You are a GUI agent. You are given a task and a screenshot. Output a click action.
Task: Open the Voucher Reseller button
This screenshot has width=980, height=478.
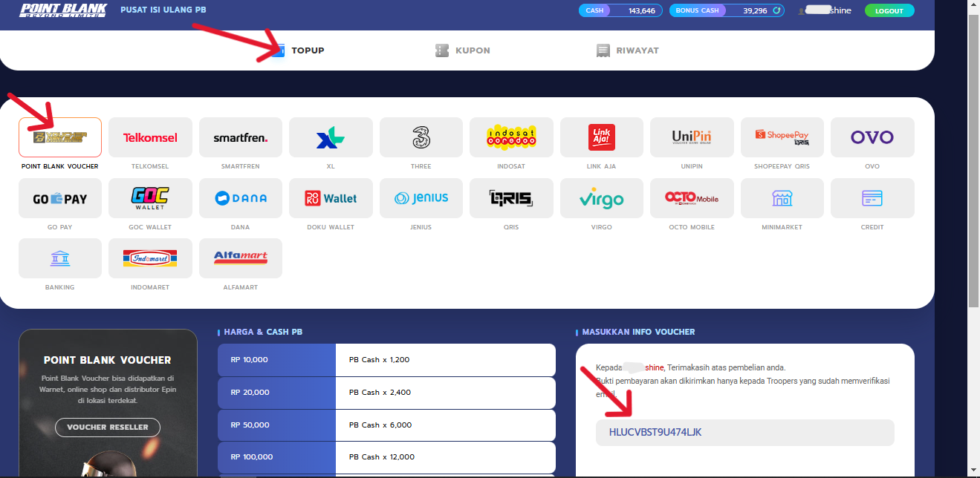108,427
